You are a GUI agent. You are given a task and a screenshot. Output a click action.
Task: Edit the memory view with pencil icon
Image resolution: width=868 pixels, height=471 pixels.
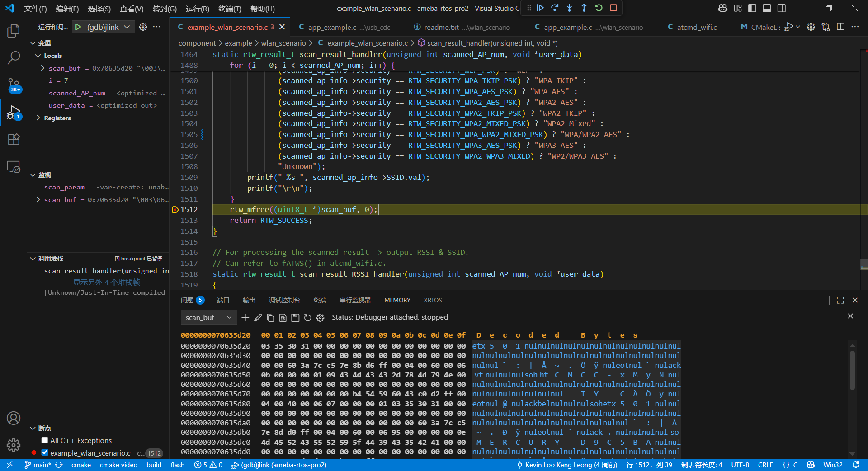pos(258,318)
